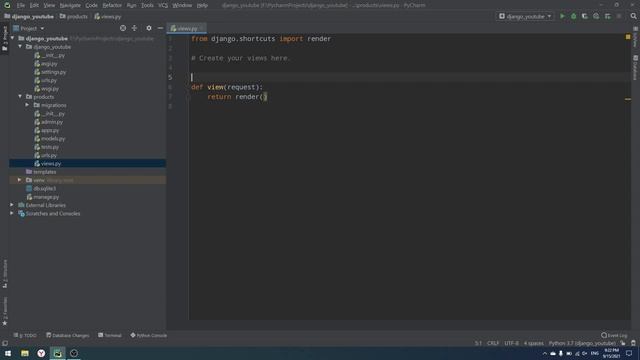
Task: Expand Scratches and Consoles node
Action: (12, 213)
